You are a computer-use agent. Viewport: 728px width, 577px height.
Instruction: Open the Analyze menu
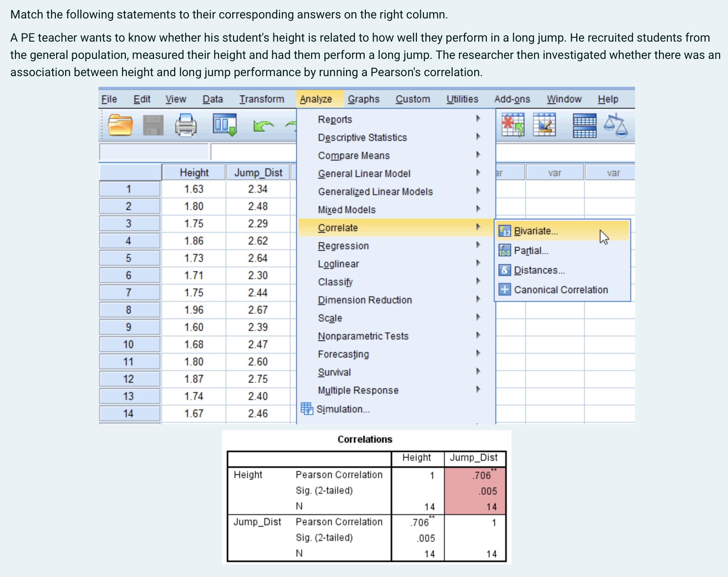(316, 99)
